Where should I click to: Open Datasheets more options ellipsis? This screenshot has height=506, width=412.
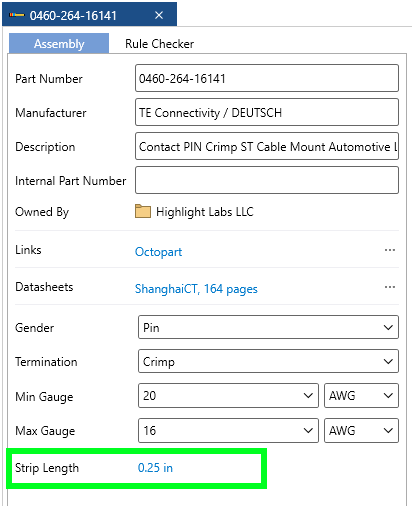point(390,287)
